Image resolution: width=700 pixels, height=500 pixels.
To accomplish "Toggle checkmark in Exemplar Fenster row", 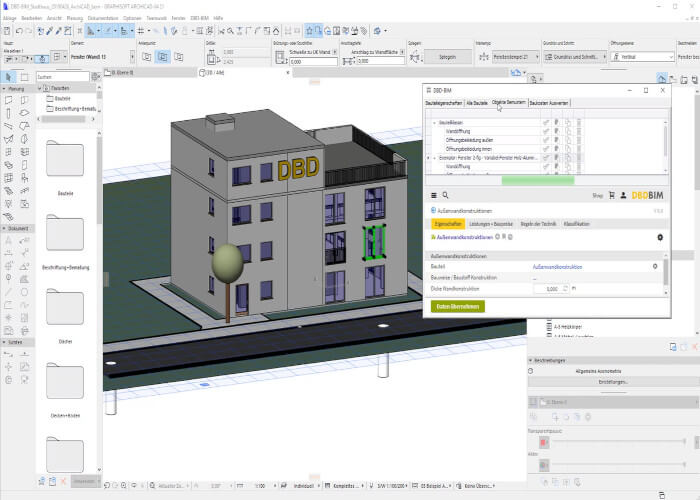I will click(546, 158).
